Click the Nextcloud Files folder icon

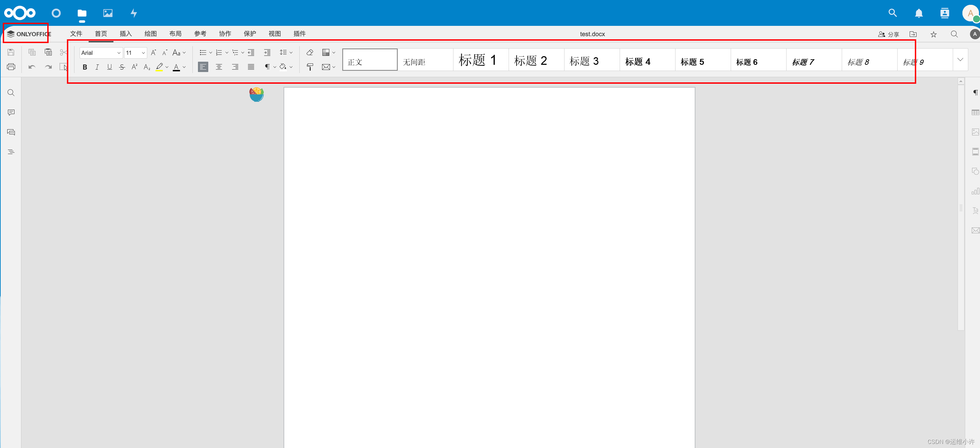(x=82, y=13)
